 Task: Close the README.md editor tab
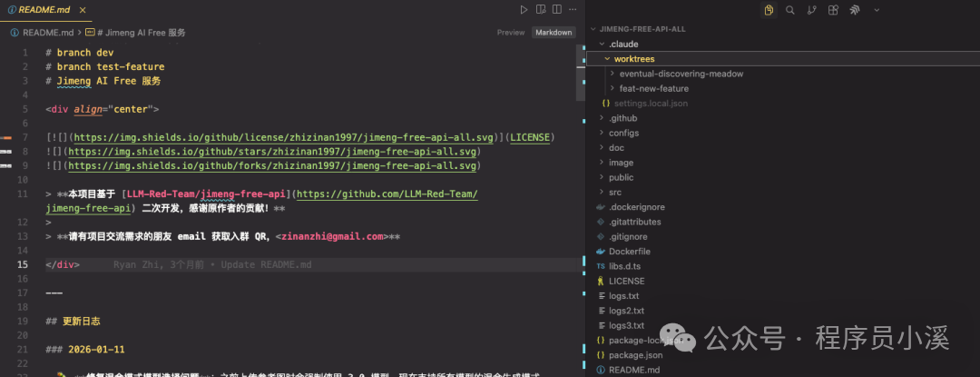tap(83, 10)
